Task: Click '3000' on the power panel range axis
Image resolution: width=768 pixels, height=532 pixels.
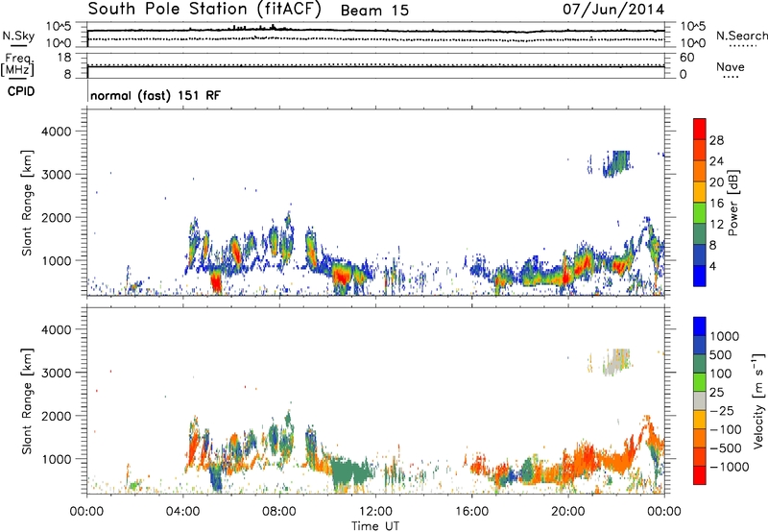Action: 57,175
